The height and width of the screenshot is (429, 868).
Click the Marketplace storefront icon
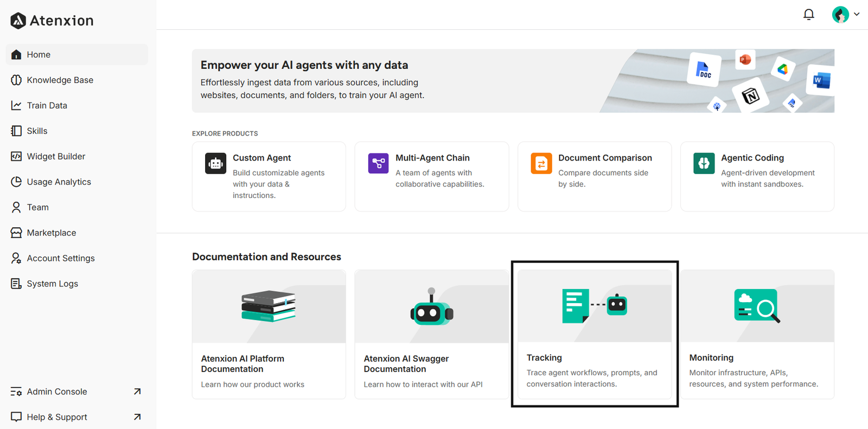(16, 233)
